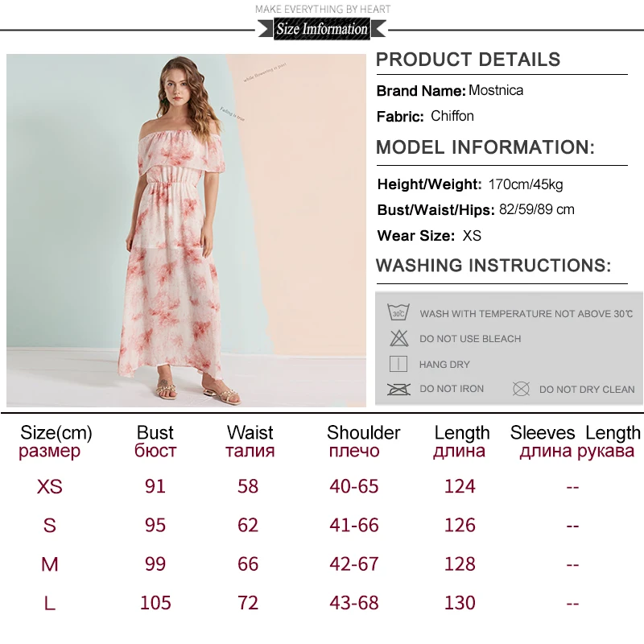Image resolution: width=644 pixels, height=644 pixels.
Task: Select the S size row label
Action: pos(49,526)
